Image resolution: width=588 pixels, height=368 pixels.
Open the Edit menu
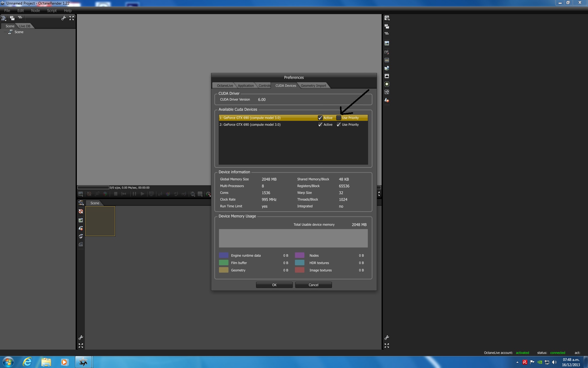click(x=21, y=10)
